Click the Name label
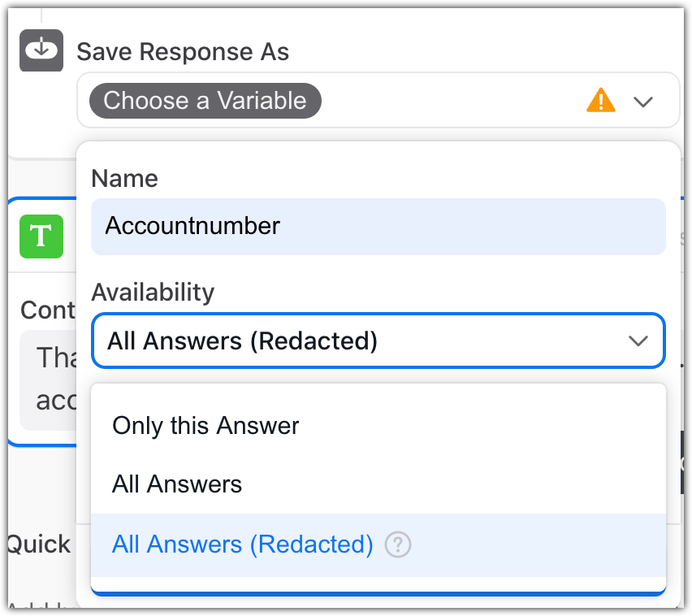Image resolution: width=692 pixels, height=616 pixels. pos(125,178)
